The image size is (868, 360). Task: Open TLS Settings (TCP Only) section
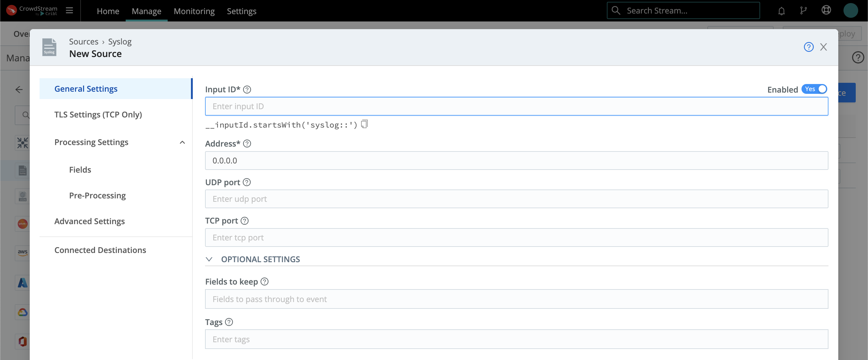click(98, 114)
